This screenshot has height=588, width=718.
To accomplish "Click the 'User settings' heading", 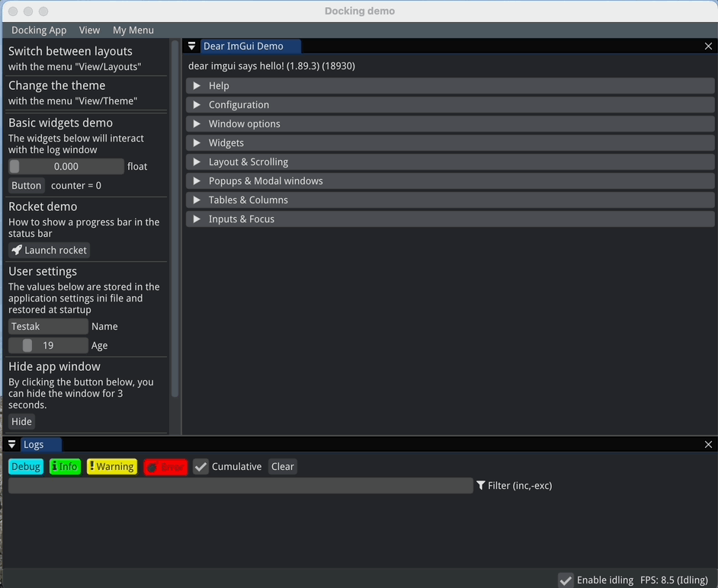I will [x=43, y=271].
